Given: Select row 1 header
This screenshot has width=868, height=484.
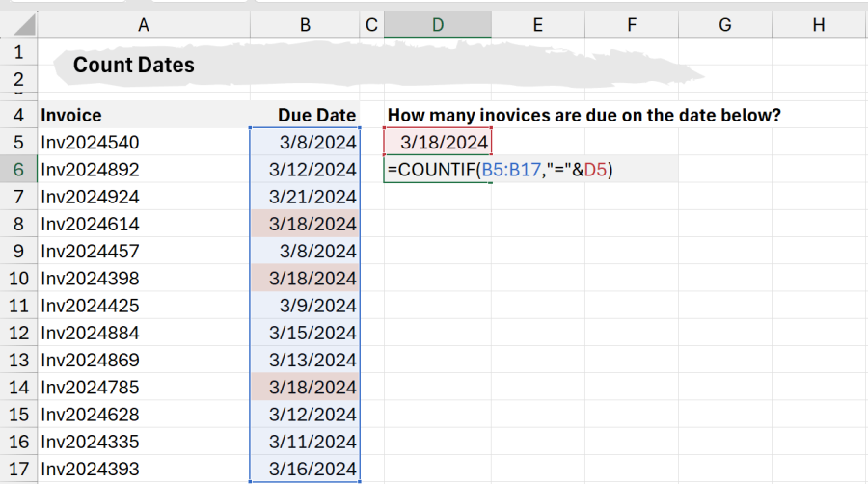Looking at the screenshot, I should (19, 52).
